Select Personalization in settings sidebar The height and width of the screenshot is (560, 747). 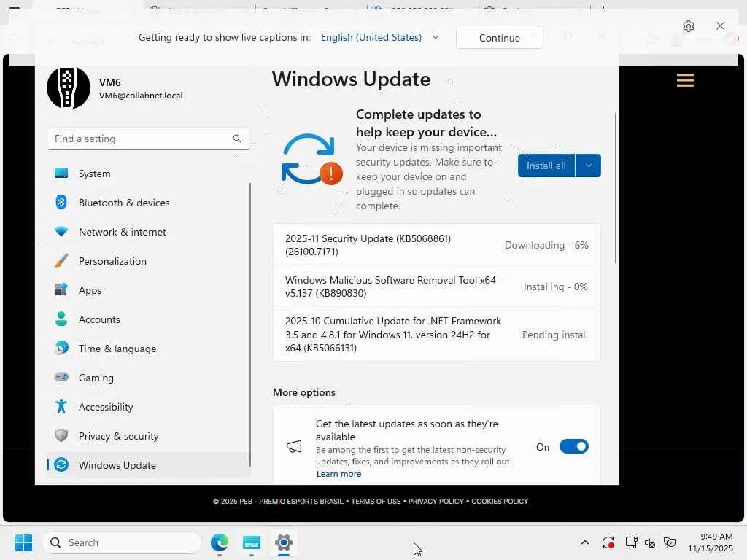coord(148,261)
